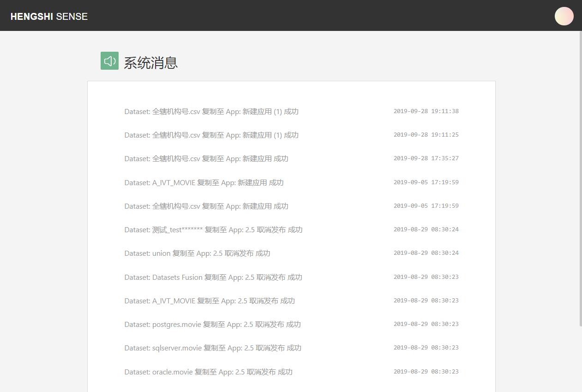
Task: Click the page's vertical scrollbar thumb
Action: coord(581,179)
